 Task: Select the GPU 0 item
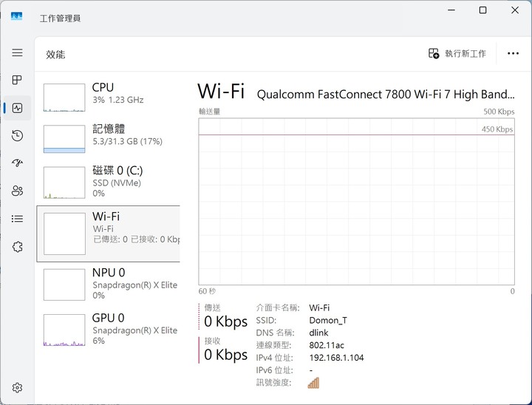[108, 330]
